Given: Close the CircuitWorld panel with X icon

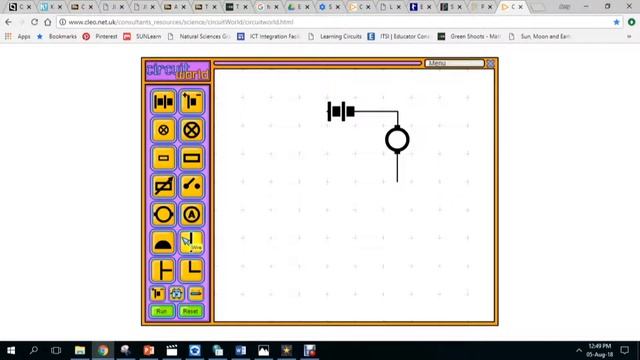Looking at the screenshot, I should click(x=491, y=63).
